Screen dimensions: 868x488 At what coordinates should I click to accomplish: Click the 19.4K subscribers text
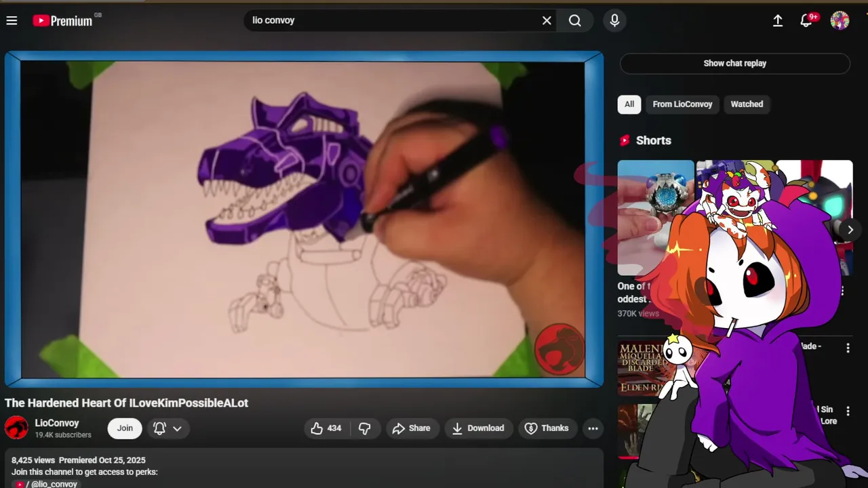[x=63, y=435]
